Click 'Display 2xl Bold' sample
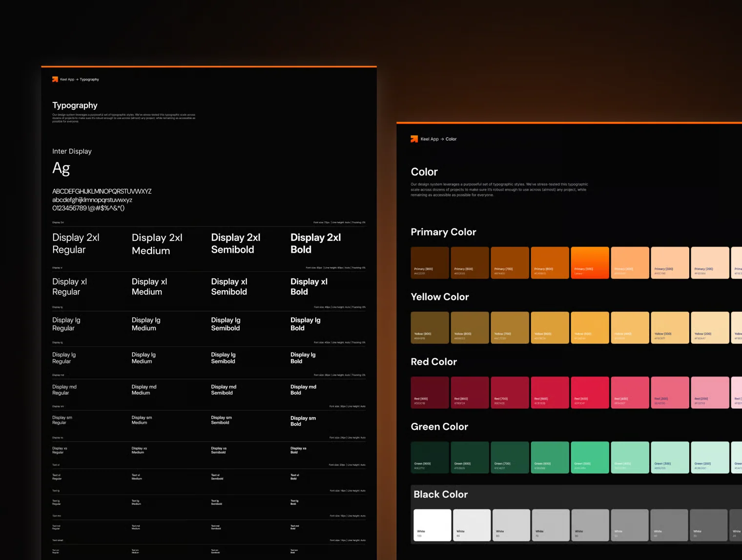 [316, 243]
